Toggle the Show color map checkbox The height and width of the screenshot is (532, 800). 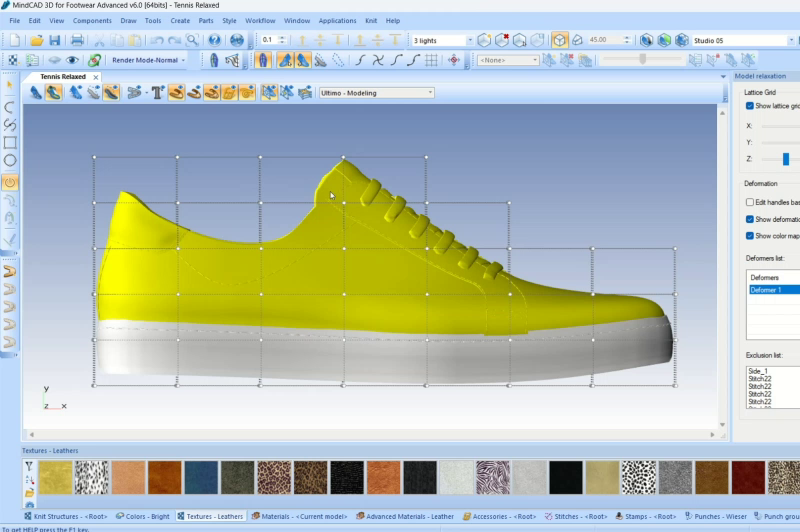pos(749,236)
